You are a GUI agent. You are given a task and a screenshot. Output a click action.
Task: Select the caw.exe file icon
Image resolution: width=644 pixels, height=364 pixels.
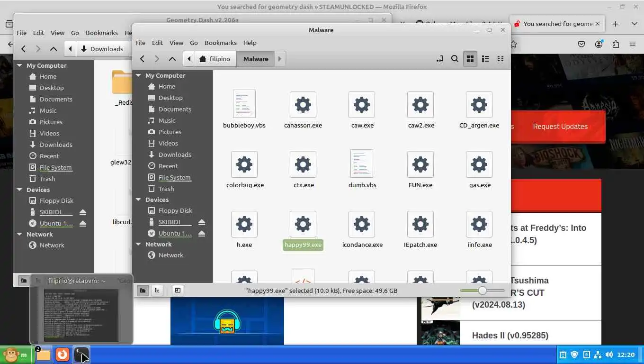362,105
